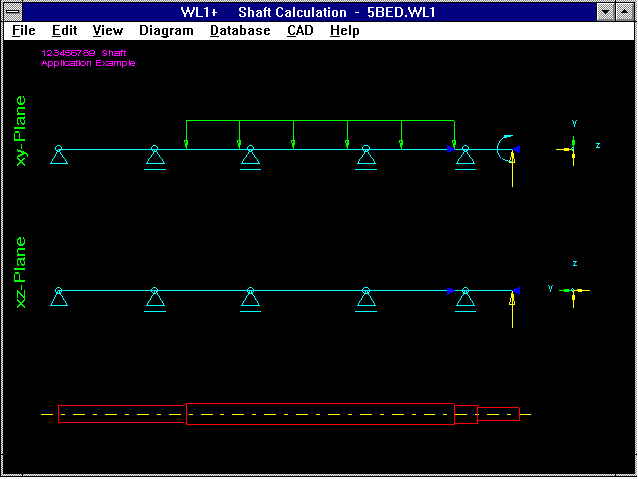Click the 'Application Example' text

point(88,63)
